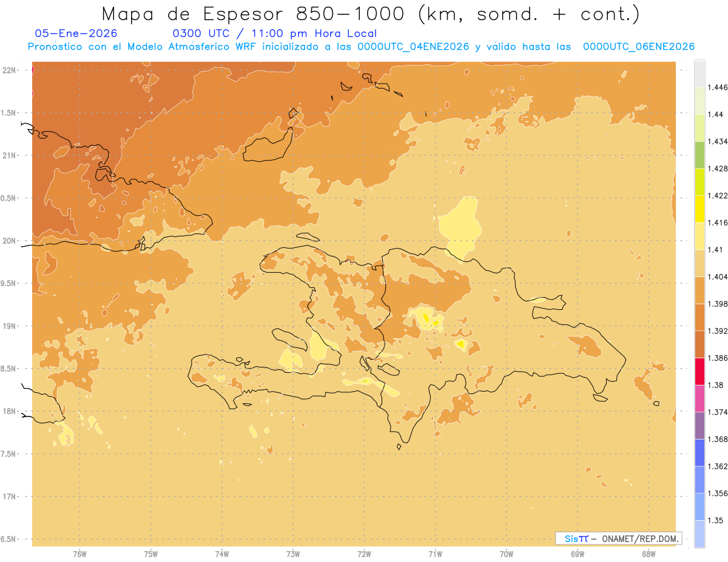
Task: Click the 6.5N latitude label
Action: 8,539
